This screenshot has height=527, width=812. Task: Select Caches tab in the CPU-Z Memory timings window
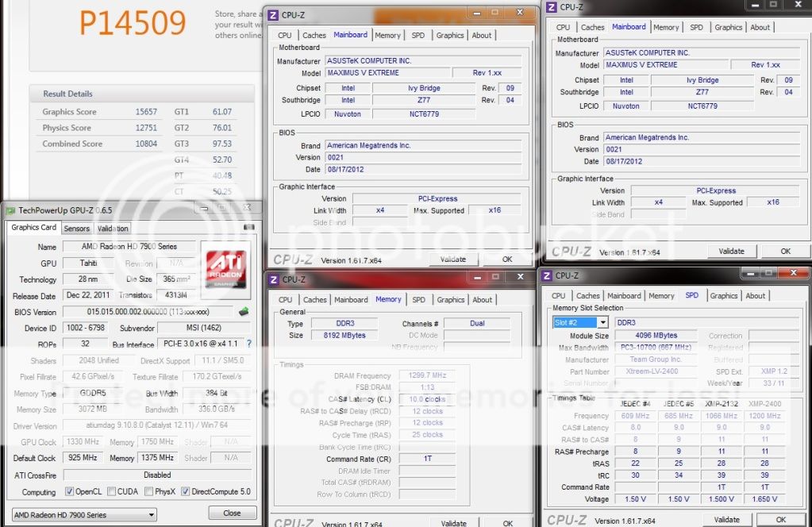point(315,300)
